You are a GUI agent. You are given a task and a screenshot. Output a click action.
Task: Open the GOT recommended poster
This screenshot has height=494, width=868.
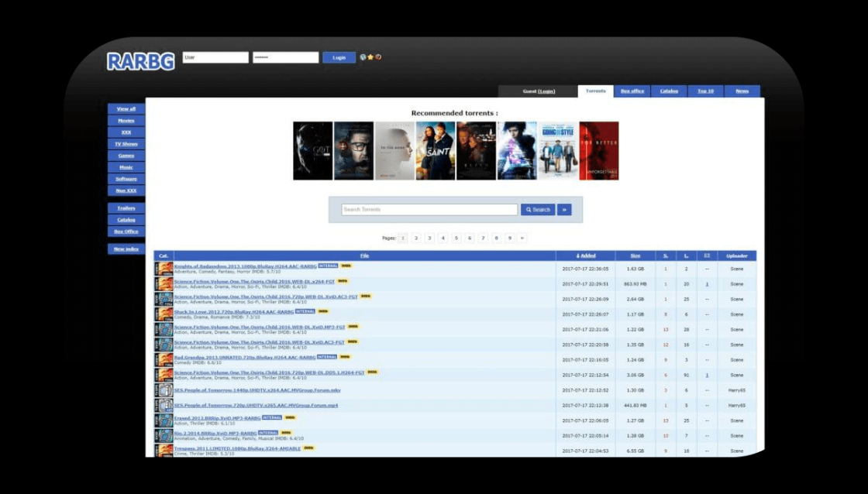coord(313,151)
